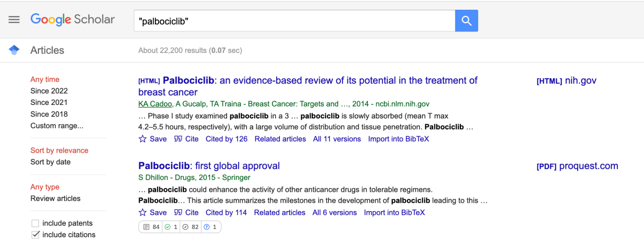Click the Cite quote icon for first global approval

tap(178, 213)
